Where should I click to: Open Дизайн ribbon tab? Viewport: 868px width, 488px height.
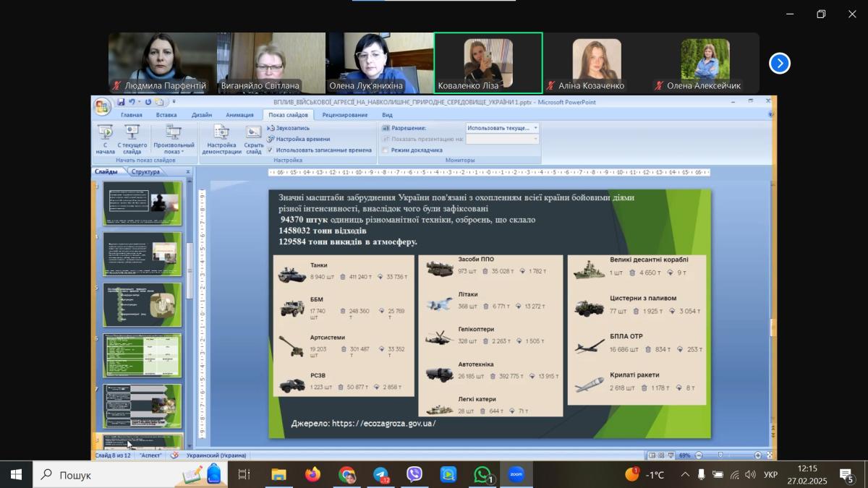(x=202, y=115)
